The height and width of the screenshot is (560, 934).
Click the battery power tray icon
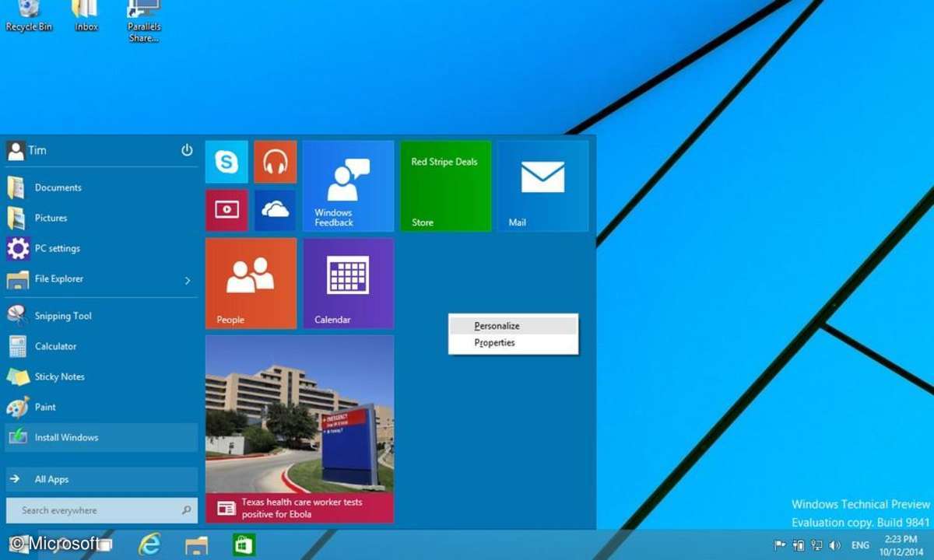[x=799, y=545]
